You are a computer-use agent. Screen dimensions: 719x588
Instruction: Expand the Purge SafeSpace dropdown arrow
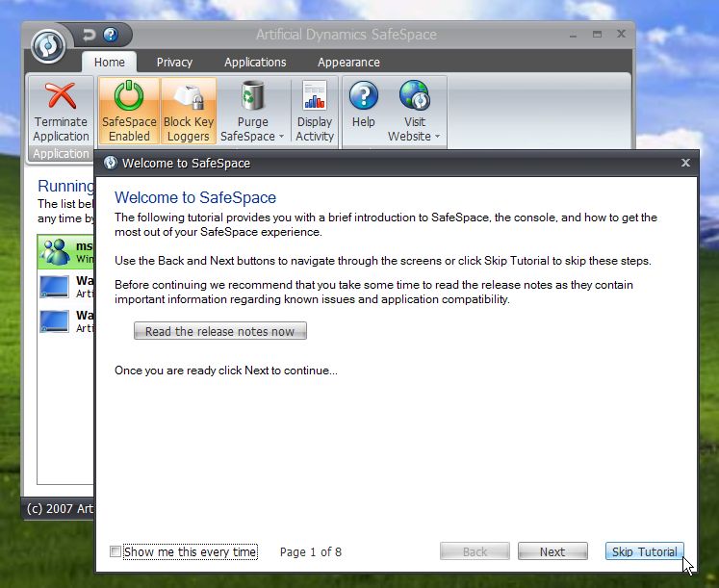282,137
